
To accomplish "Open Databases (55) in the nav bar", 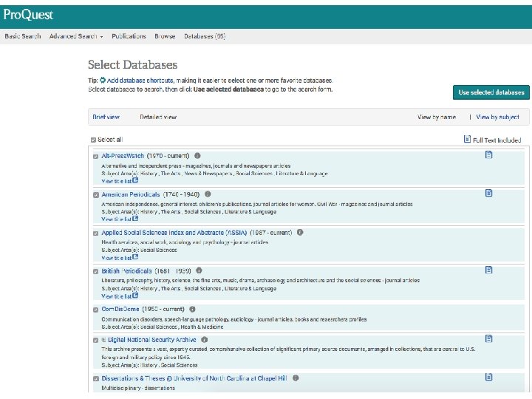I will tap(205, 36).
